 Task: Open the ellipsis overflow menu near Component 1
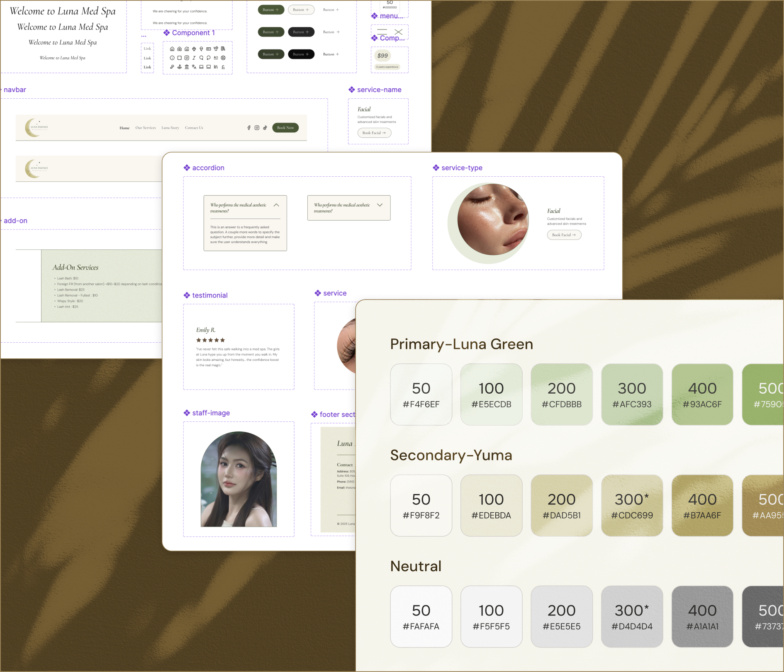pyautogui.click(x=144, y=36)
